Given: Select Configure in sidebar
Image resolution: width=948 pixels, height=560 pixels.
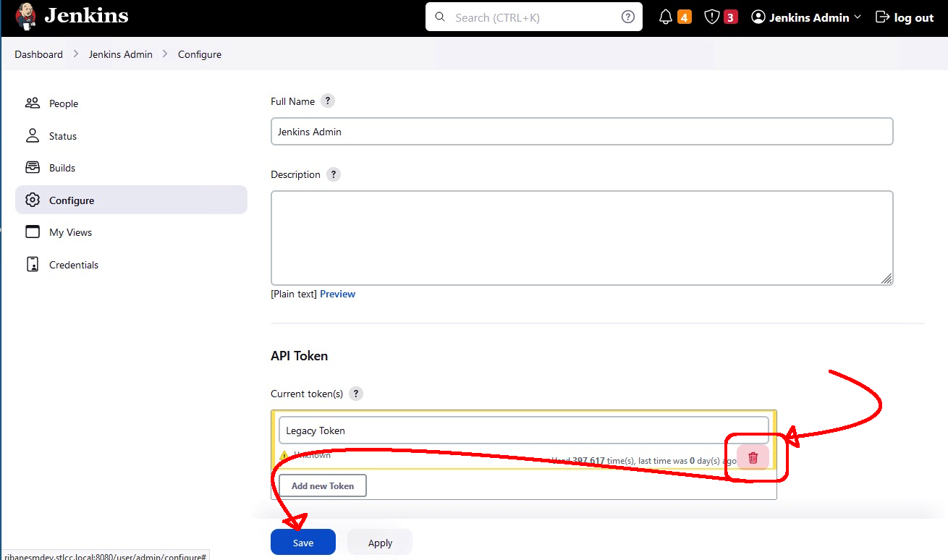Looking at the screenshot, I should pyautogui.click(x=131, y=200).
